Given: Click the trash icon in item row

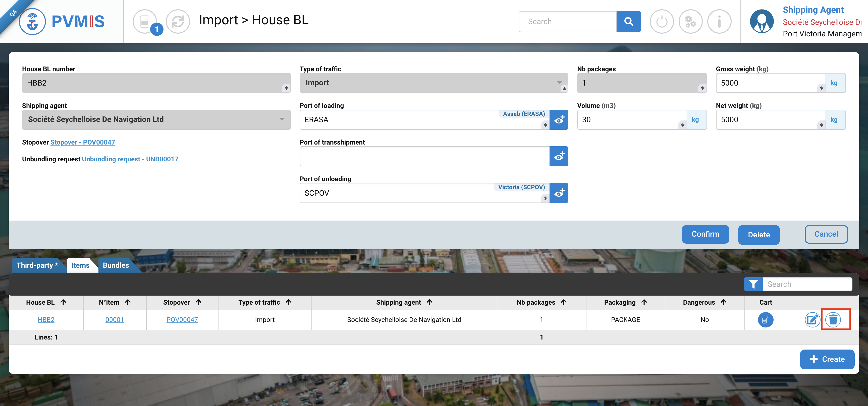Looking at the screenshot, I should pos(833,319).
